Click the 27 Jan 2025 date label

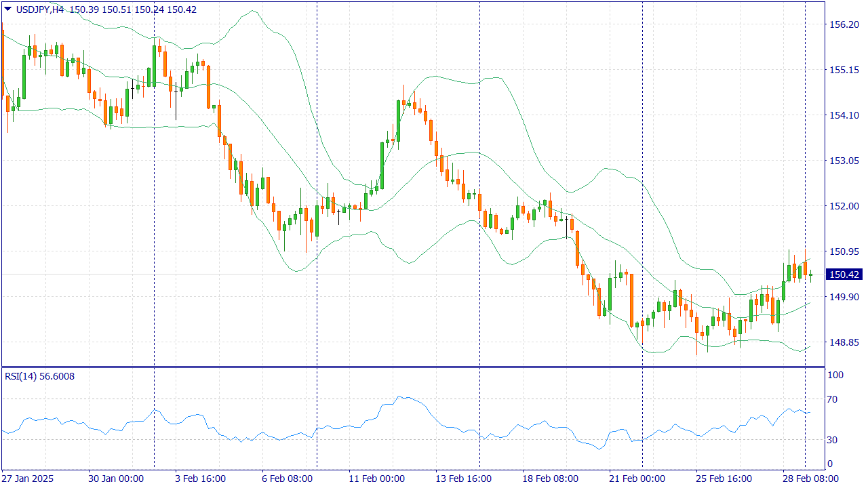pyautogui.click(x=28, y=479)
